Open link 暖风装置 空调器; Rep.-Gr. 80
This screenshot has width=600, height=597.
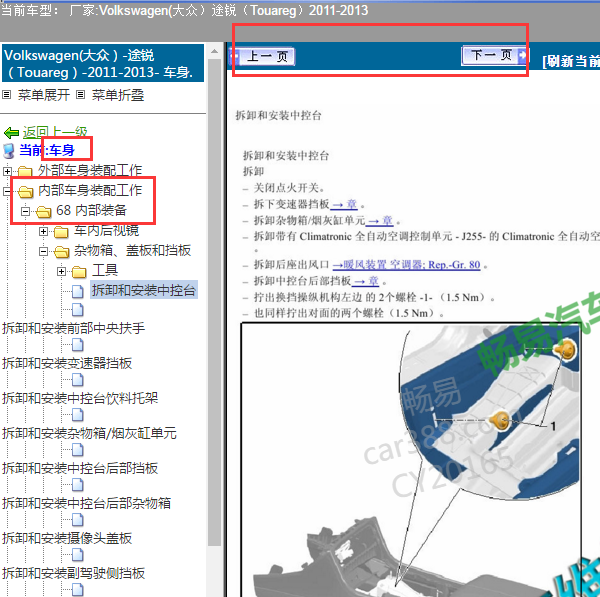coord(406,265)
